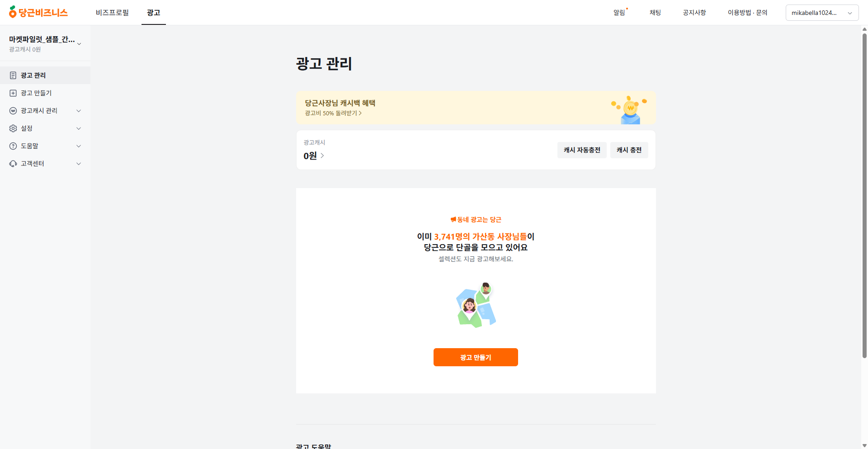Click the scrollbar down arrow

(864, 445)
